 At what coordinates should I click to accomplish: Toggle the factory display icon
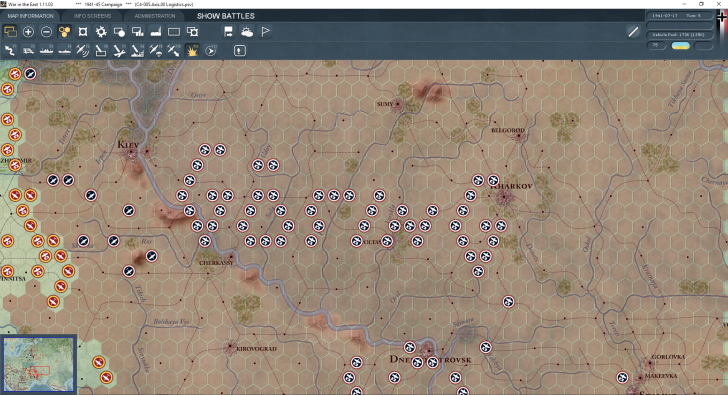click(156, 32)
